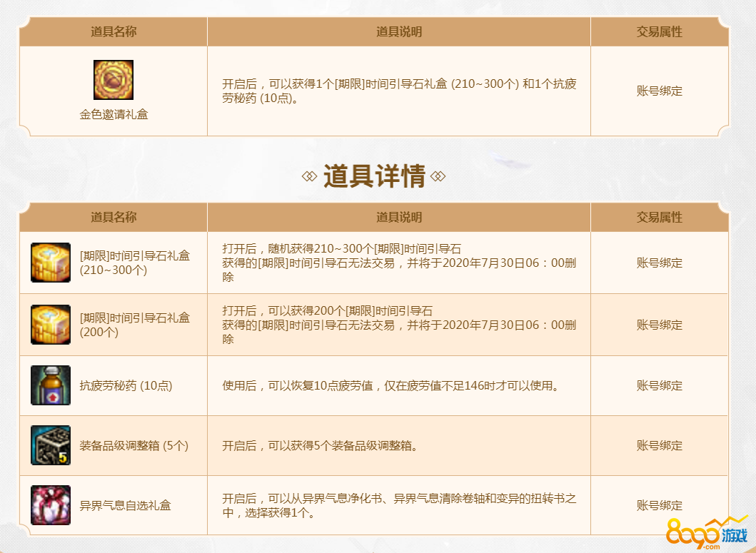Screen dimensions: 756x553
Task: Click the 金色邀请礼盒 golden box icon
Action: click(114, 80)
